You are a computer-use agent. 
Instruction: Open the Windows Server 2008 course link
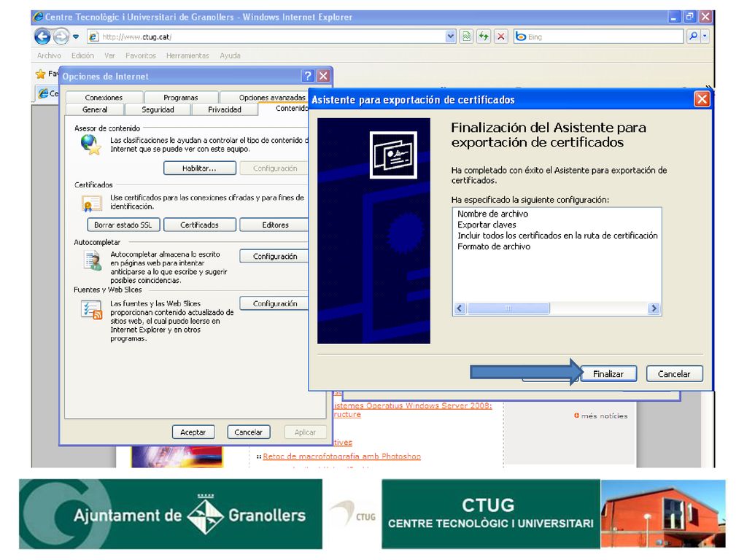coord(413,405)
